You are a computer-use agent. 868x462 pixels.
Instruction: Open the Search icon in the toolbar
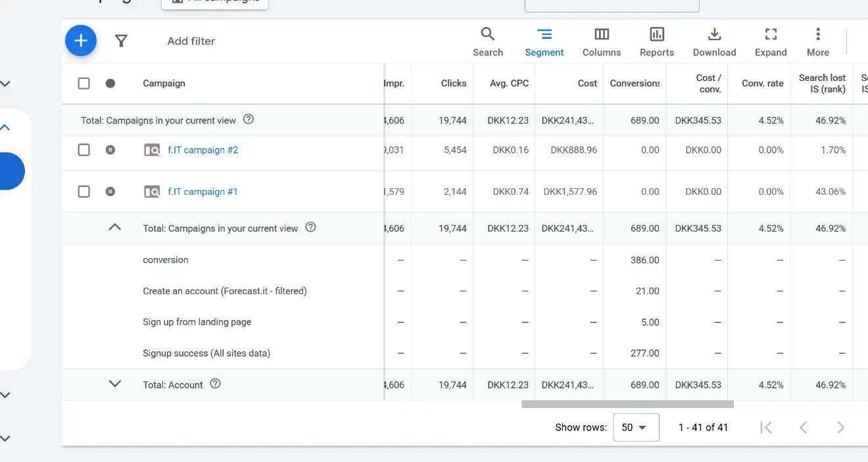pos(487,33)
